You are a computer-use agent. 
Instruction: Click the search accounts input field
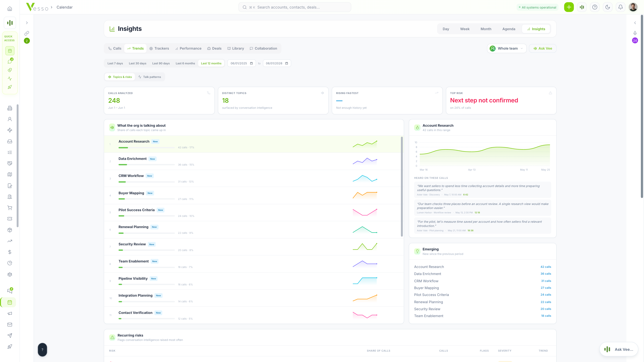(294, 7)
